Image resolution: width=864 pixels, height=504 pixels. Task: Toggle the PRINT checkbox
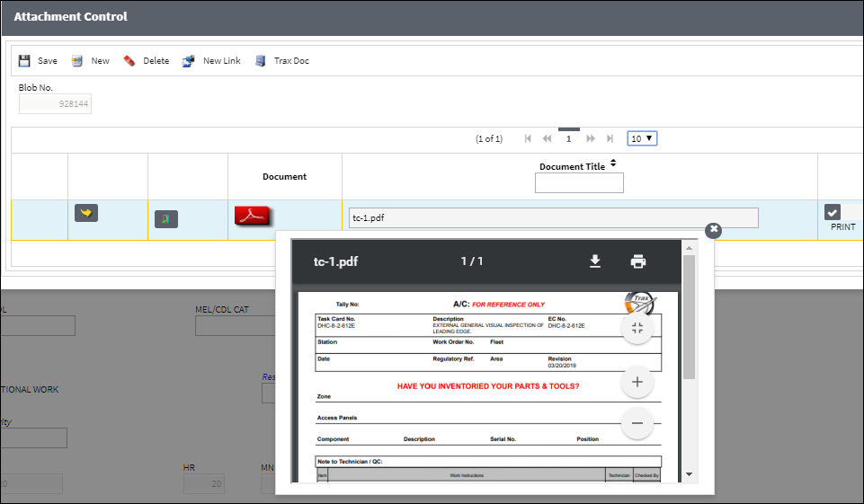pos(832,212)
